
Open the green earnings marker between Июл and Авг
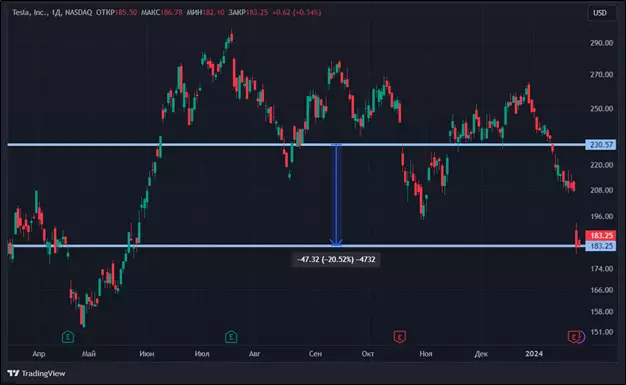pyautogui.click(x=231, y=337)
